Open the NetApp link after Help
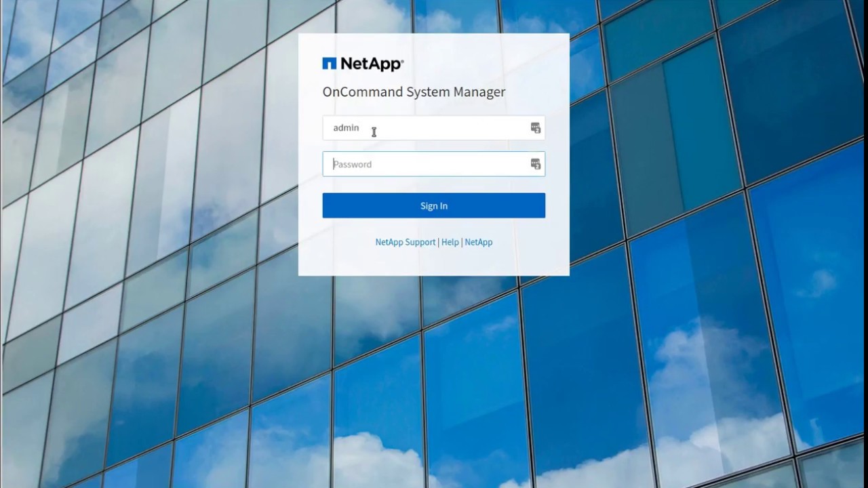 pos(479,242)
